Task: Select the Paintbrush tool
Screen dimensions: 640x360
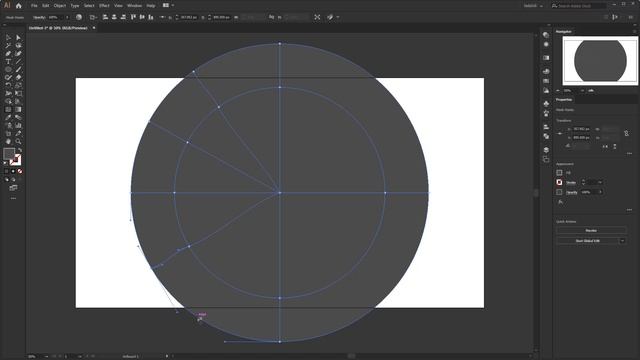Action: [18, 69]
